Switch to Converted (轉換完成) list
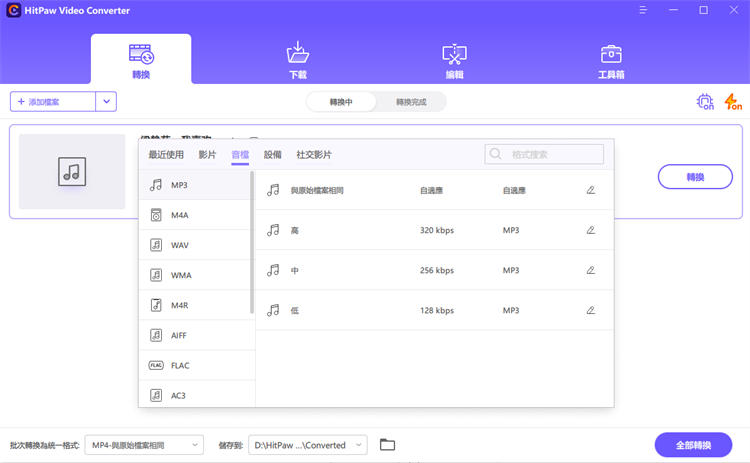 click(411, 102)
